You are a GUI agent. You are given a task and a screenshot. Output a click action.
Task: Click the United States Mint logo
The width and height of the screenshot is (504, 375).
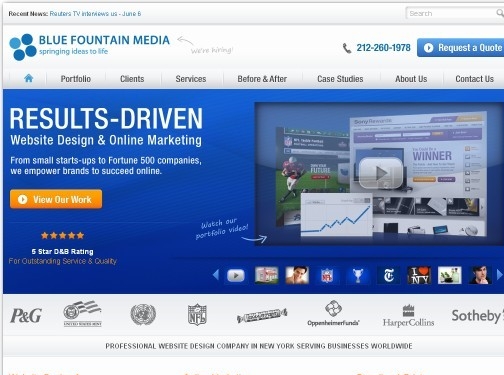coord(82,314)
